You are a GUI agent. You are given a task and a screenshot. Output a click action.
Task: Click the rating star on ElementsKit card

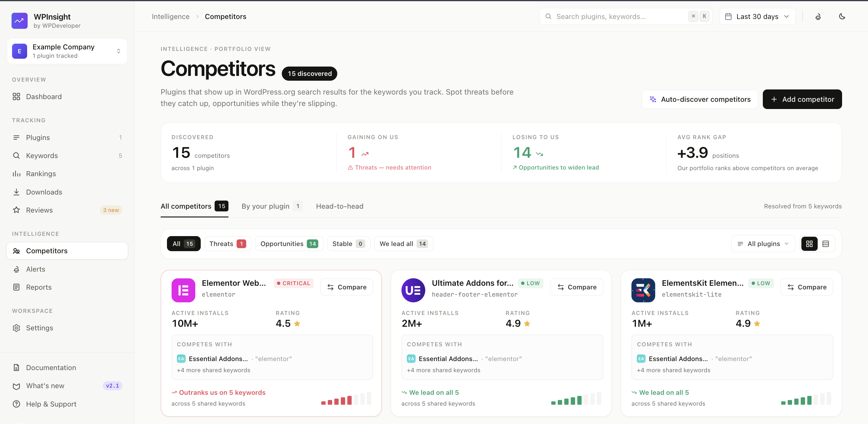[x=757, y=324]
